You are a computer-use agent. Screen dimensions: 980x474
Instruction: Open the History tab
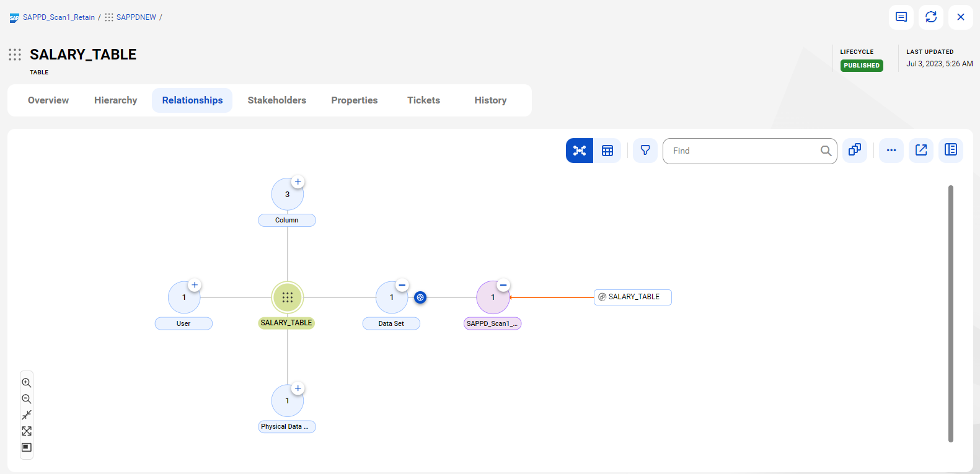[490, 100]
